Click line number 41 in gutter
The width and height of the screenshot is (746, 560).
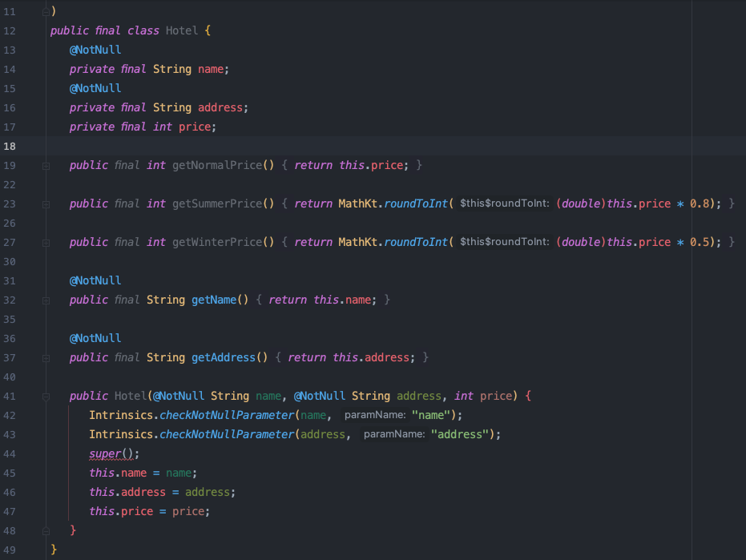[x=10, y=397]
